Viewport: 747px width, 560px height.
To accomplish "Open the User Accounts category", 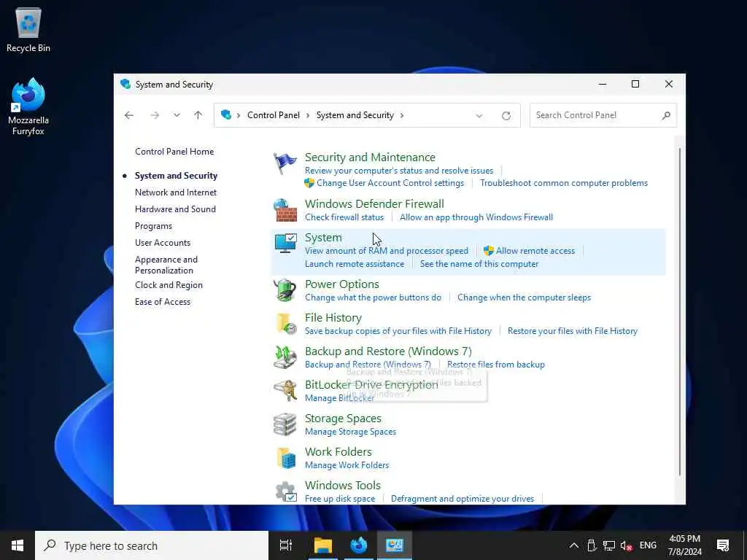I will tap(163, 242).
